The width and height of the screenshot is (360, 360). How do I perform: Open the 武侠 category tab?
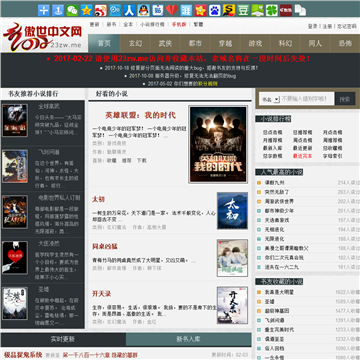pyautogui.click(x=165, y=43)
